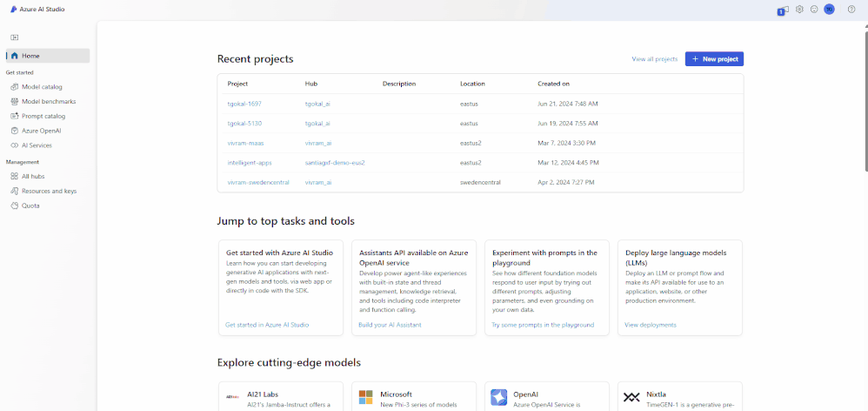Viewport: 868px width, 411px height.
Task: Open the tgokal-5130 project
Action: (x=244, y=124)
